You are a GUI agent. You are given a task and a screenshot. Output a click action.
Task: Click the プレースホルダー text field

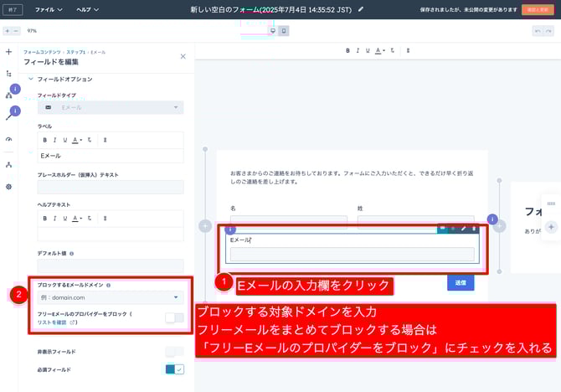point(111,187)
